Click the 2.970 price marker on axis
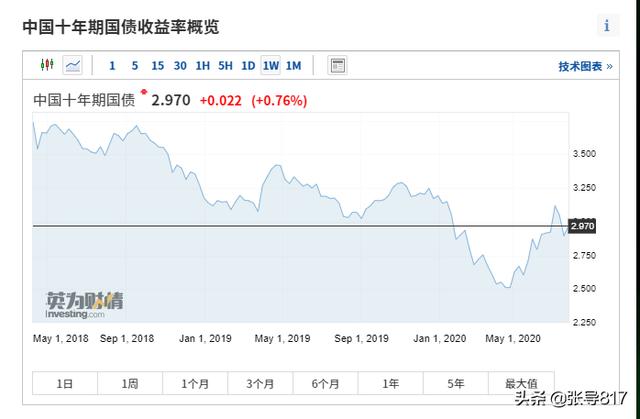Image resolution: width=640 pixels, height=419 pixels. pos(582,226)
